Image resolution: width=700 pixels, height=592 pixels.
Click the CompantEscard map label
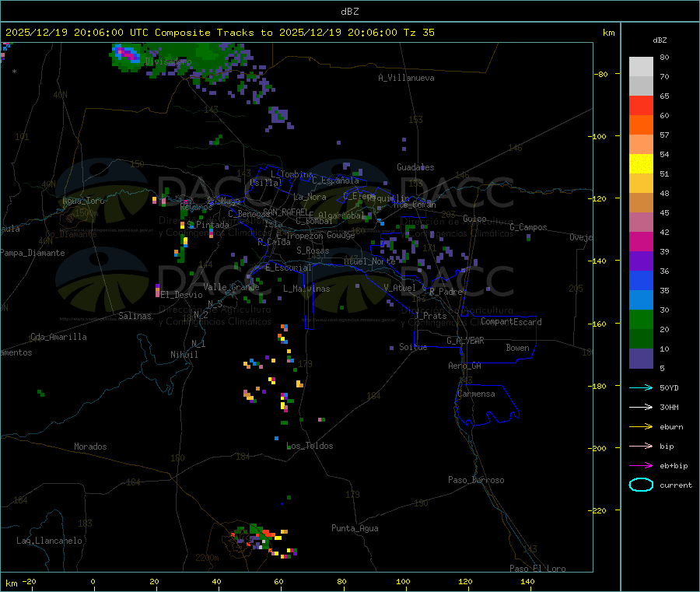[511, 322]
